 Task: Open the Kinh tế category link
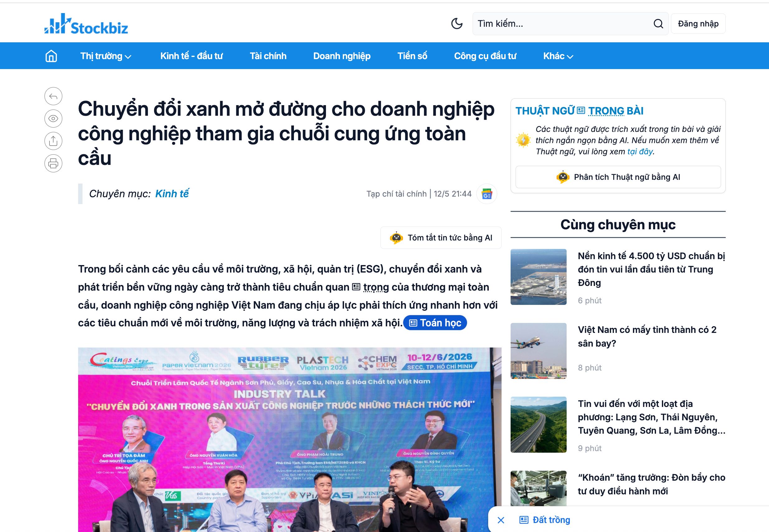click(172, 194)
